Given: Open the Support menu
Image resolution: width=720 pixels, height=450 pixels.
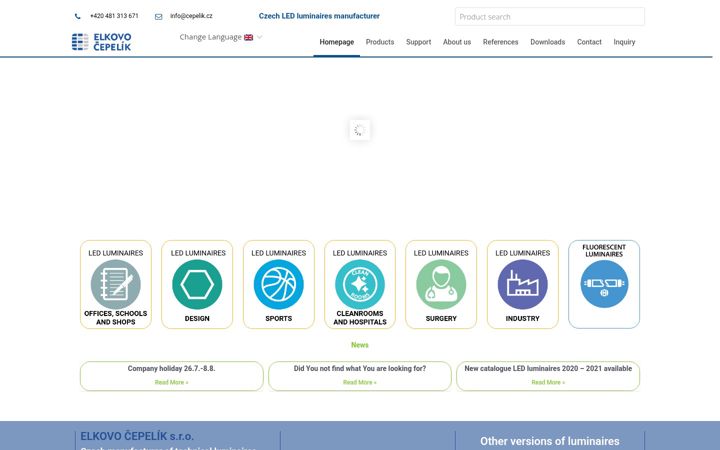Looking at the screenshot, I should click(418, 42).
